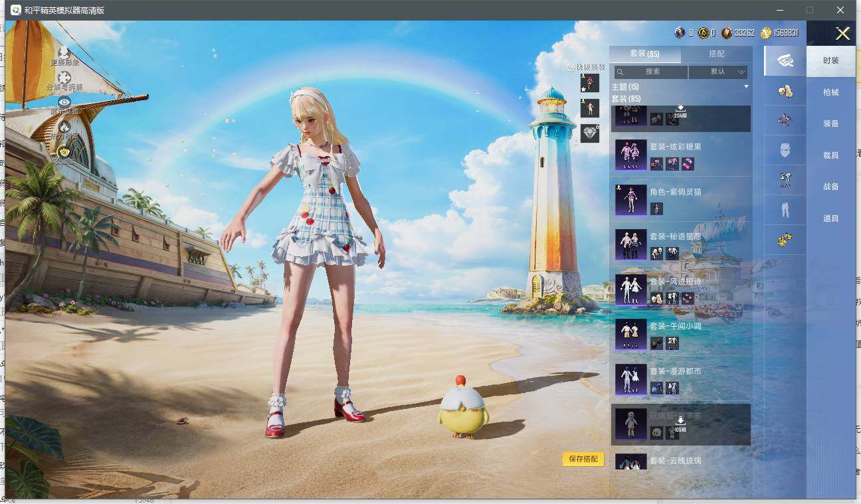Select third item icon under 风迹短诗

688,298
